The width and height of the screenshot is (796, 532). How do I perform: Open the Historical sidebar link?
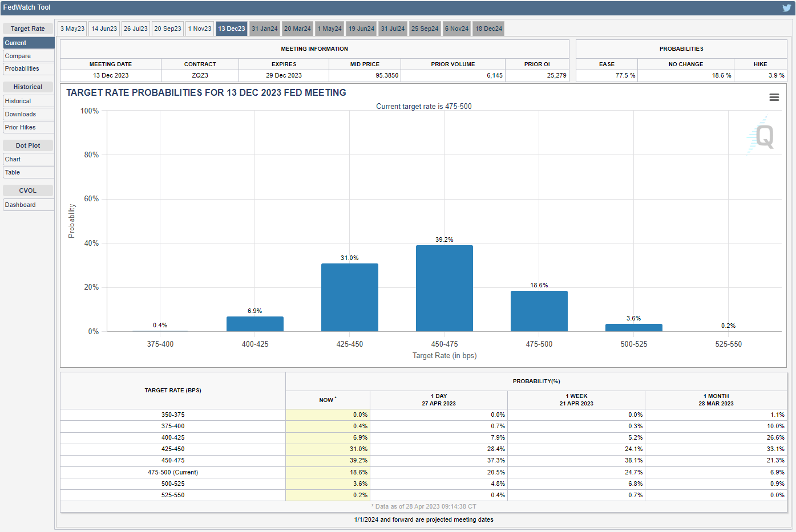(x=29, y=101)
